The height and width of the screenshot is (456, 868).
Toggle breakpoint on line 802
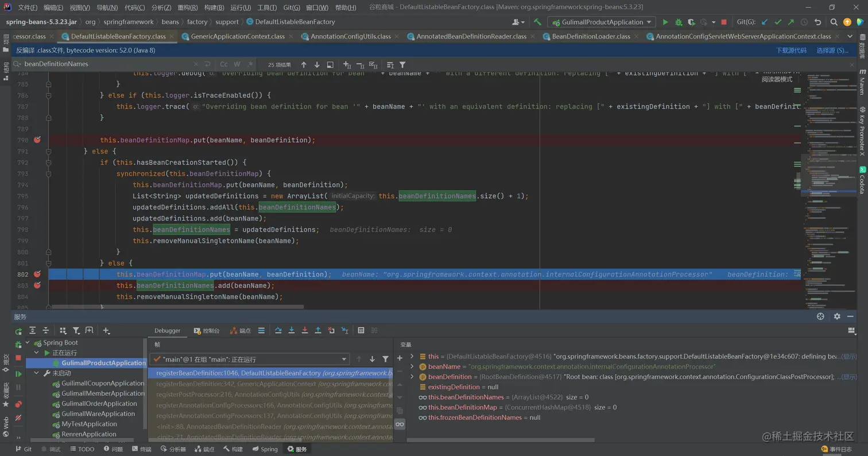click(37, 274)
